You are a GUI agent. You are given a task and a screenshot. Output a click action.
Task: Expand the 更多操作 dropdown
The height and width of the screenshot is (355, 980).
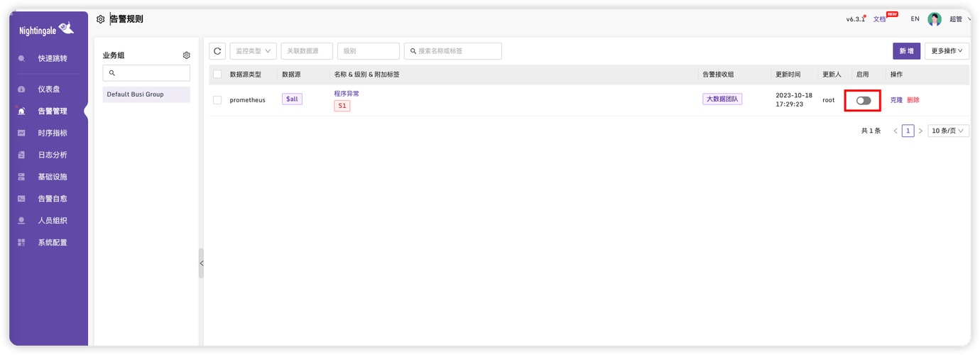click(947, 51)
